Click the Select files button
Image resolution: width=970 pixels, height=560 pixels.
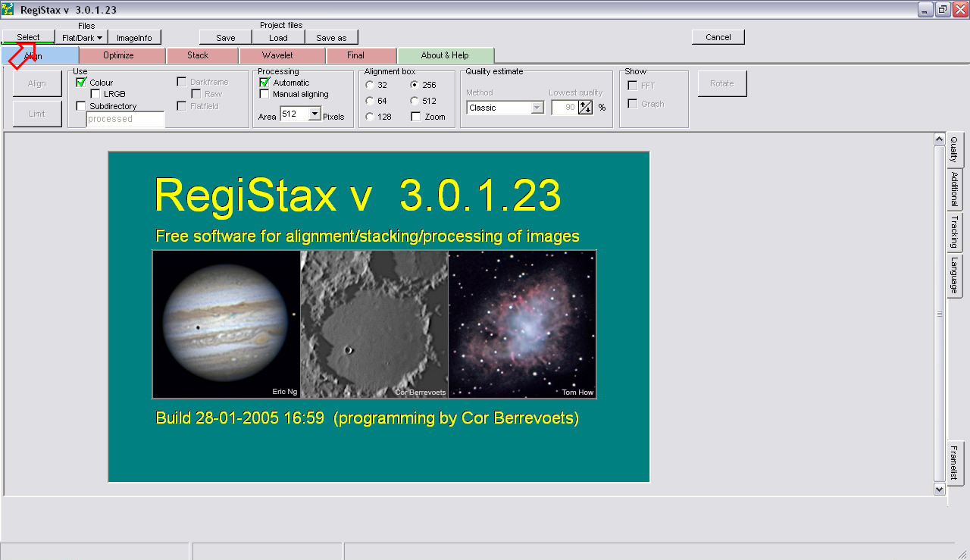coord(28,37)
